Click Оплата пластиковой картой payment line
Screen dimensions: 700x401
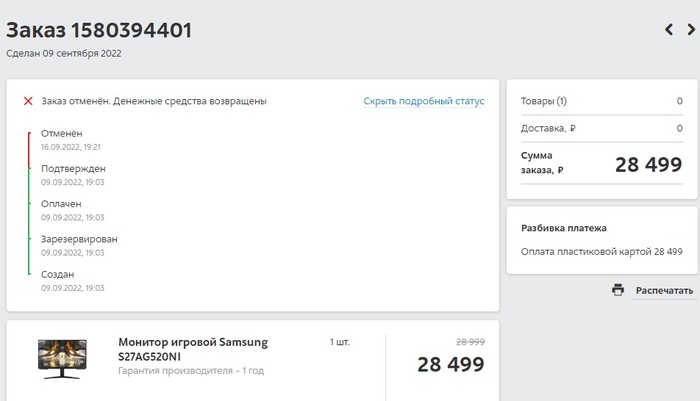[601, 251]
